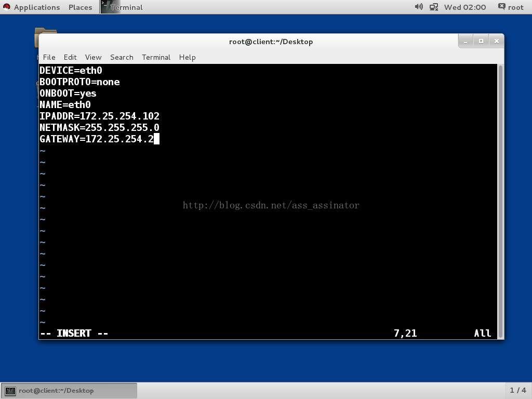Viewport: 532px width, 399px height.
Task: Open the terminal Search menu
Action: click(x=122, y=57)
